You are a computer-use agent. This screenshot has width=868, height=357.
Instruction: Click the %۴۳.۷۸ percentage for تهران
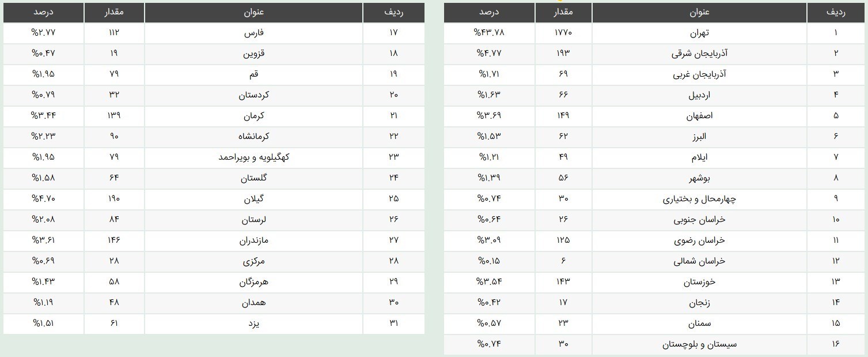[489, 32]
